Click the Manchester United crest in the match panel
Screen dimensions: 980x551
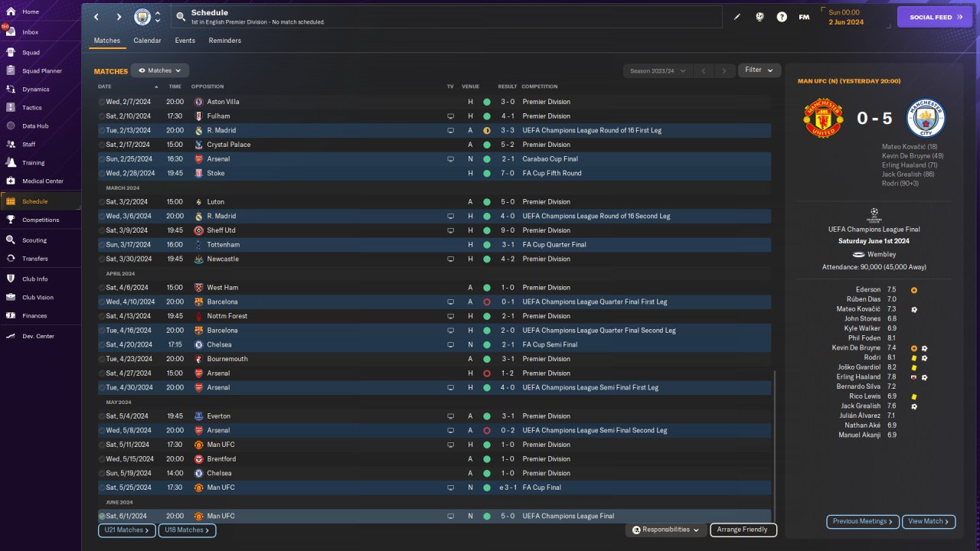(x=823, y=119)
